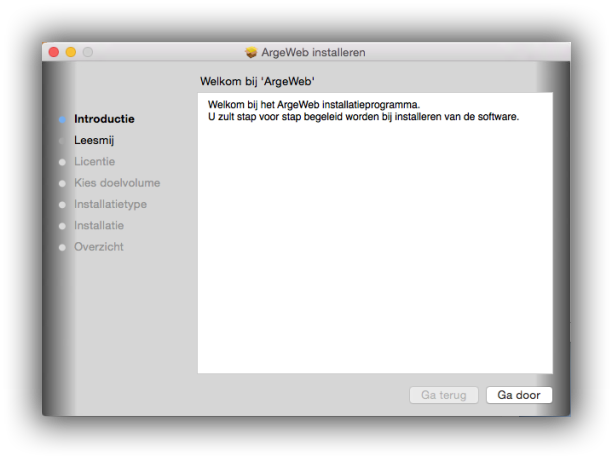Click the heading Welkom bij 'ArgeWeb'
The width and height of the screenshot is (613, 459).
pos(257,81)
